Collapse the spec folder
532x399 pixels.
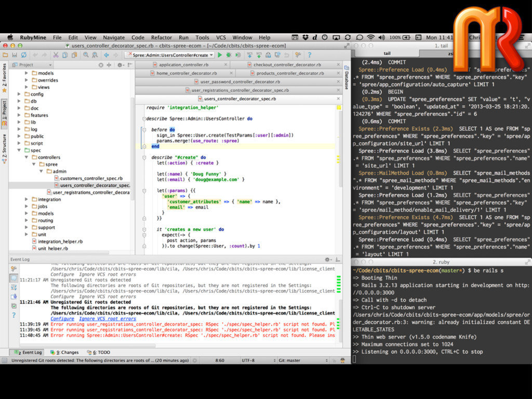click(x=19, y=150)
